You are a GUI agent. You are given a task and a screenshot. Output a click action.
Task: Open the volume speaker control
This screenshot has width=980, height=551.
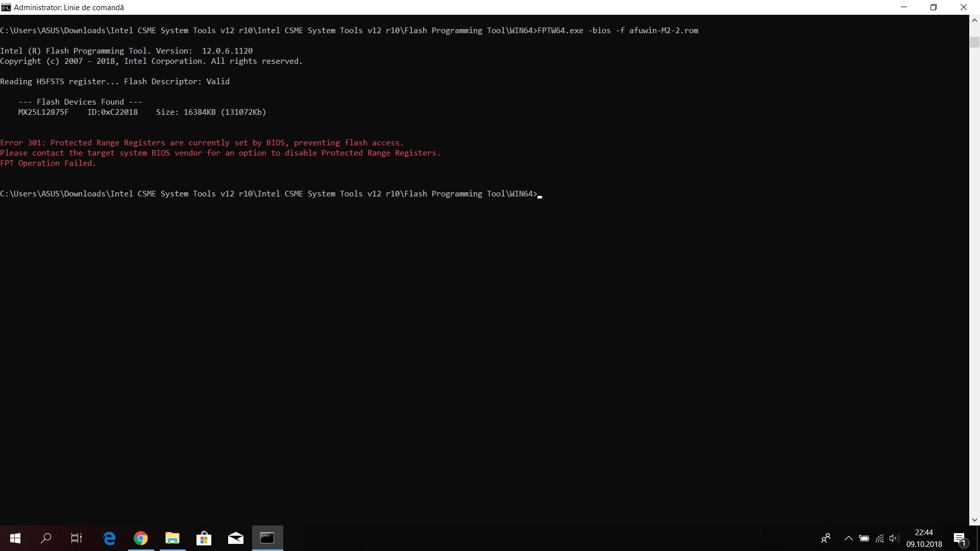894,538
